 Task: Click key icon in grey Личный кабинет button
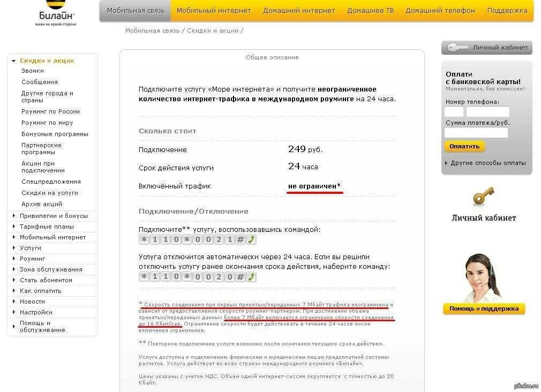pos(458,48)
